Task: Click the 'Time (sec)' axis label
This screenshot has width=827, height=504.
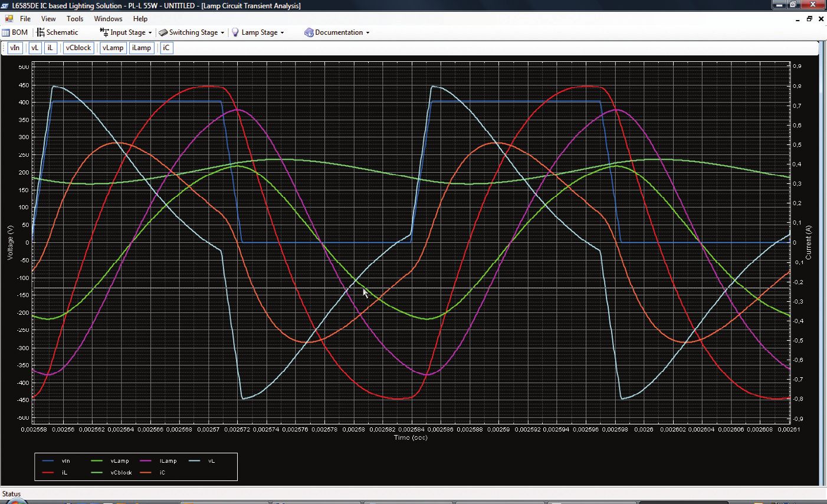Action: click(411, 437)
